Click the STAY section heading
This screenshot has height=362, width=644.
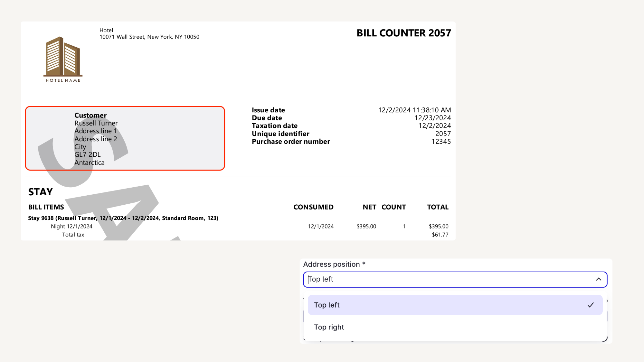tap(40, 192)
